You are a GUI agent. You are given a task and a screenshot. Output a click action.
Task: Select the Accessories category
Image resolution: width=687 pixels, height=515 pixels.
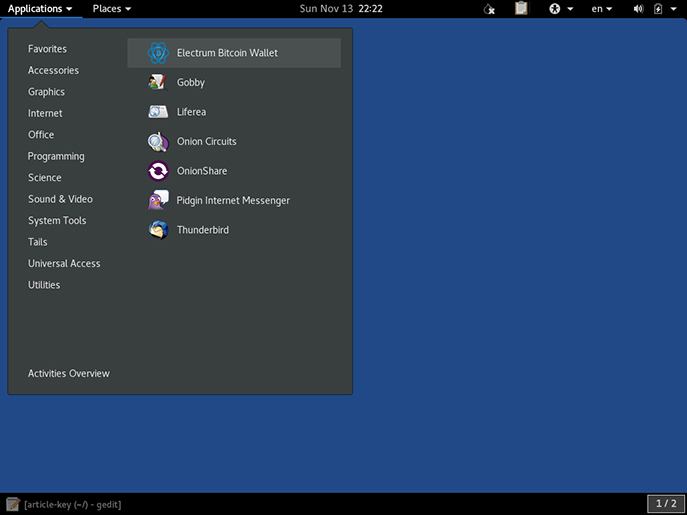(x=53, y=71)
